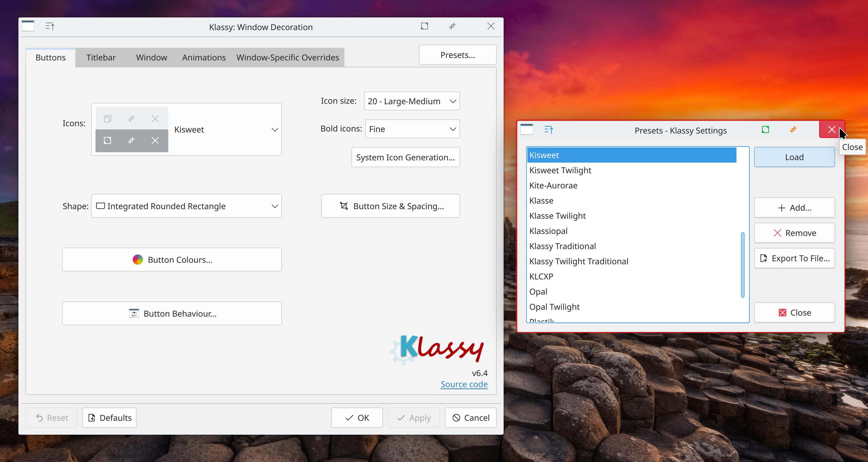Open Button Behaviour... dialog

click(x=172, y=314)
